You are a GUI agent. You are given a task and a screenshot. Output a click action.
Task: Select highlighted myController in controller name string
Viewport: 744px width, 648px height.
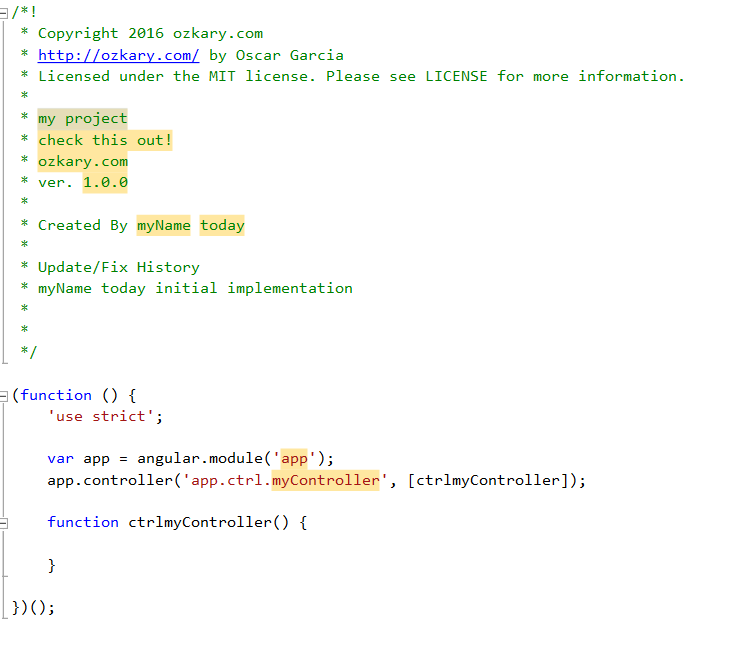click(x=326, y=480)
